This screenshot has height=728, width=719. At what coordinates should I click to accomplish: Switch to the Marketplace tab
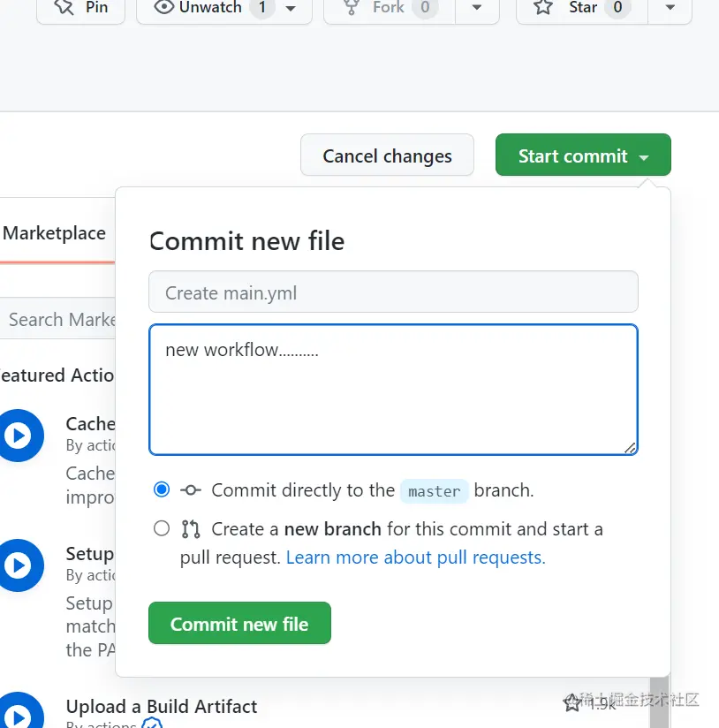tap(54, 233)
